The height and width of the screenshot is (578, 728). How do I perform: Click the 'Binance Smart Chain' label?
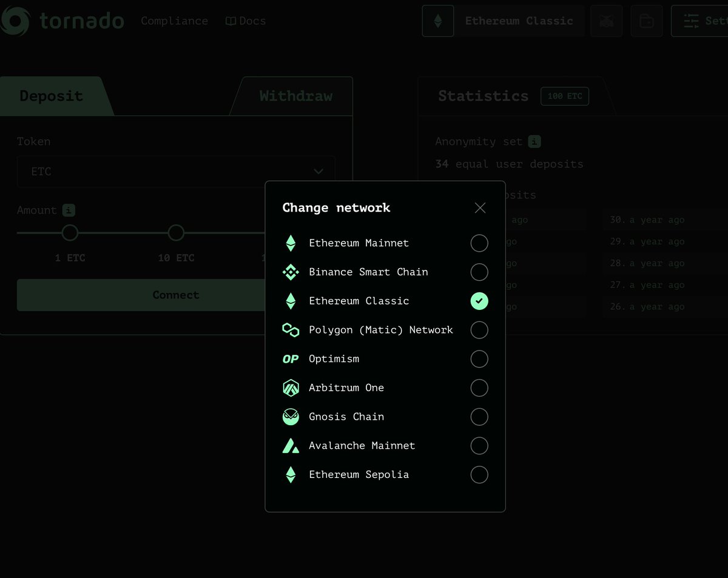[x=368, y=272]
